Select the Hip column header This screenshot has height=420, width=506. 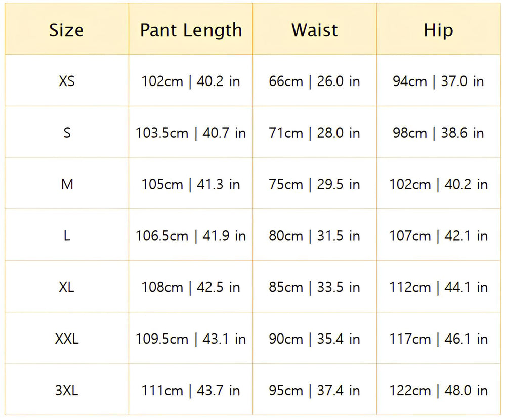(438, 30)
